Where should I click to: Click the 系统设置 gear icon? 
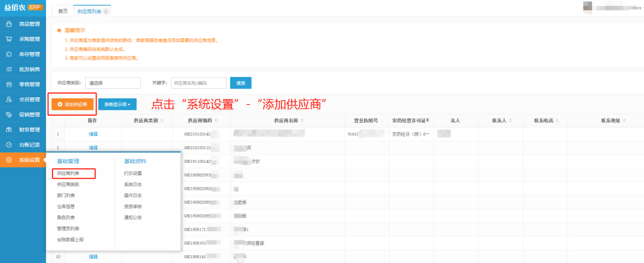pyautogui.click(x=9, y=160)
